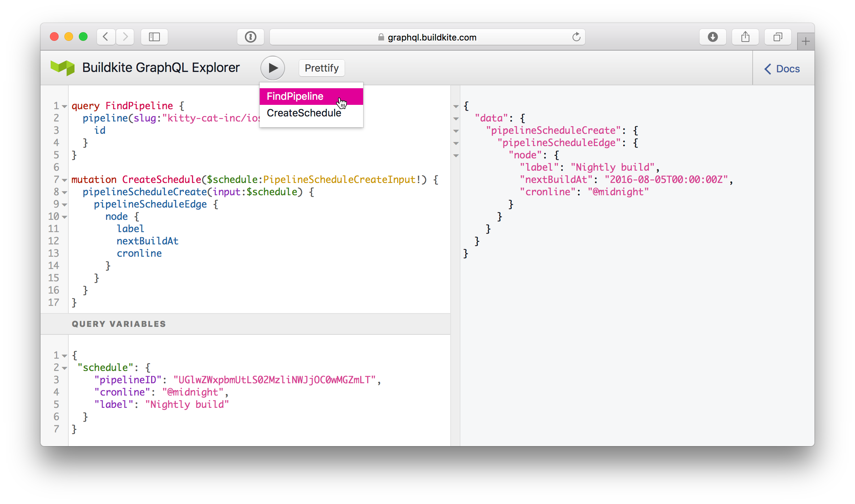Click the 'id' field on line 3
This screenshot has width=855, height=504.
[100, 130]
